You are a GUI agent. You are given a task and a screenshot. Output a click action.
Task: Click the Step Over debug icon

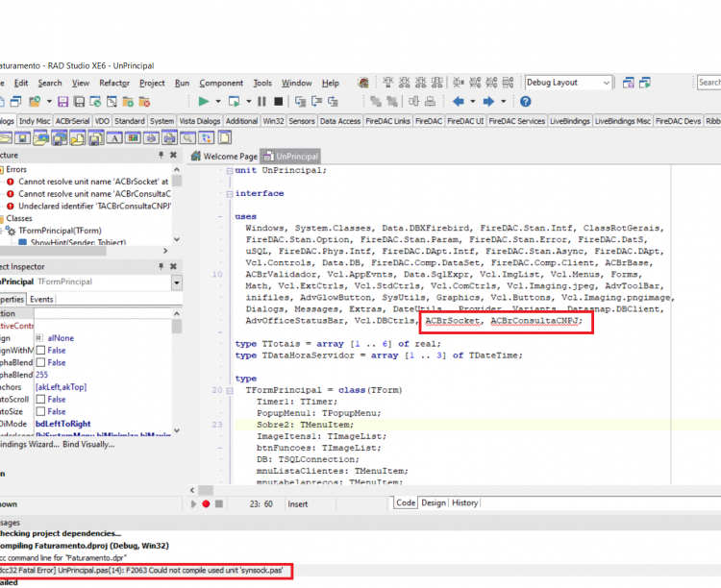316,101
